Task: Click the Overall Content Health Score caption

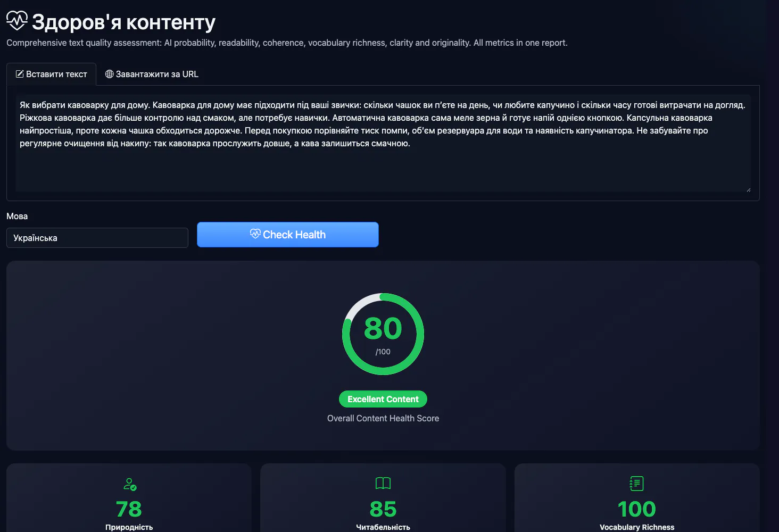Action: click(x=383, y=418)
